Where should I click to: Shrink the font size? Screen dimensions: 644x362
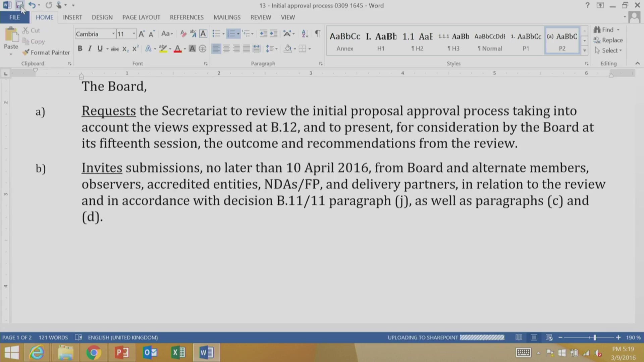point(152,34)
